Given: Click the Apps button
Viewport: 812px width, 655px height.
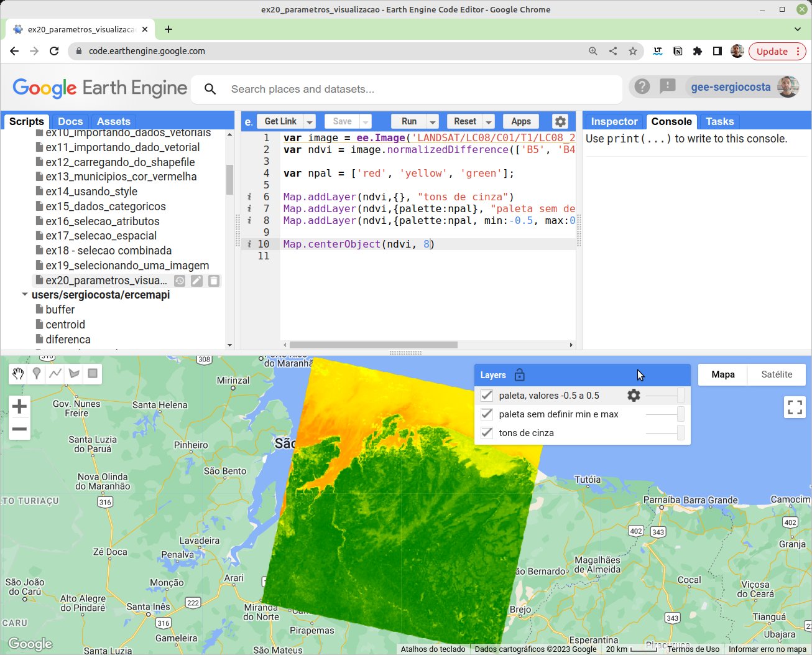Looking at the screenshot, I should pos(521,121).
